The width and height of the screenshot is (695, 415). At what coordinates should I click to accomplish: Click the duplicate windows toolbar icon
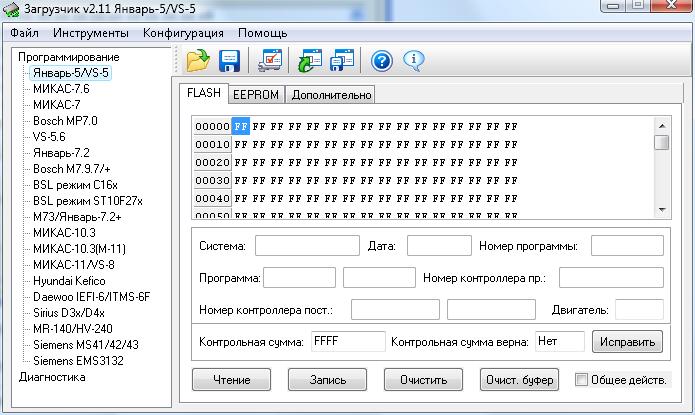[x=342, y=60]
